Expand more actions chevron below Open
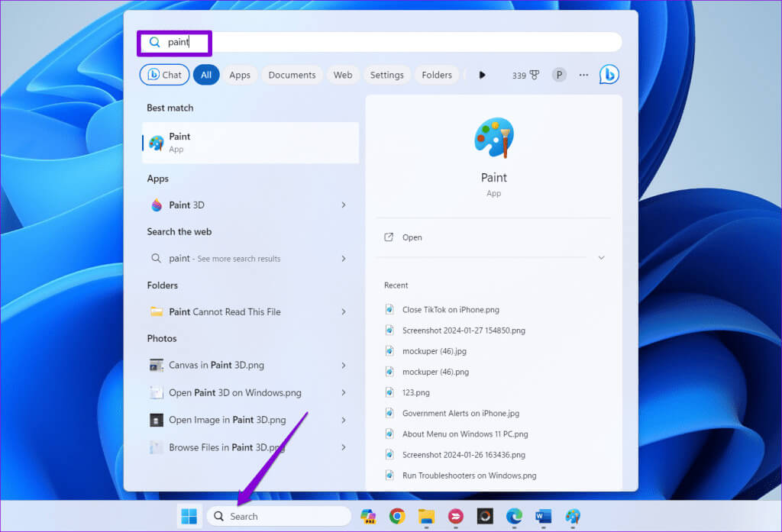 (601, 258)
